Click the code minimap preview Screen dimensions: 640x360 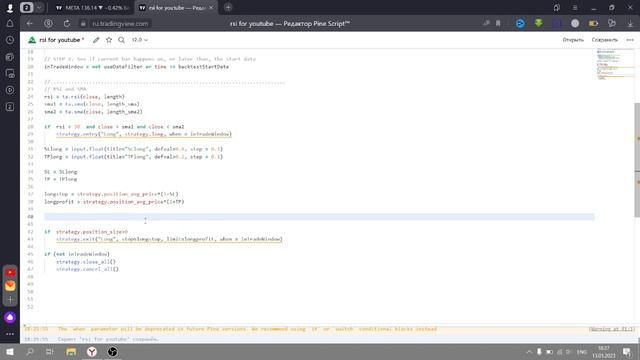pyautogui.click(x=615, y=64)
